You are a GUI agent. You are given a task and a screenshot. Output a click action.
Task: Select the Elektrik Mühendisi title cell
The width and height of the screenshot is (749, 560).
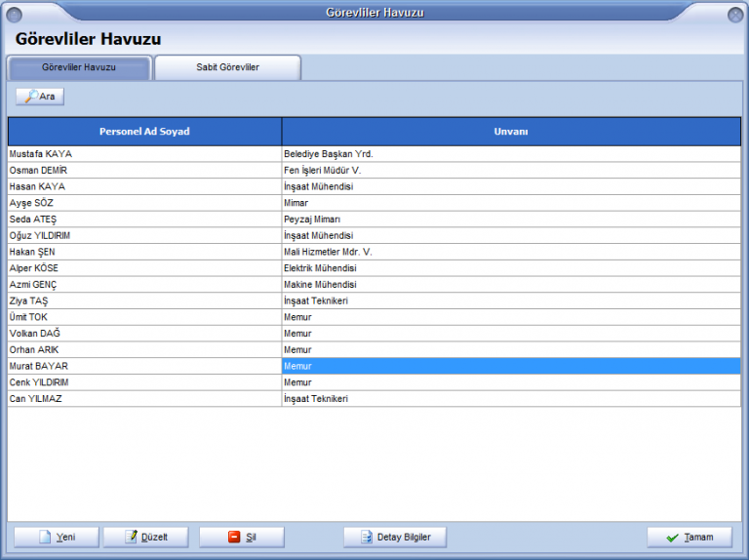[321, 268]
